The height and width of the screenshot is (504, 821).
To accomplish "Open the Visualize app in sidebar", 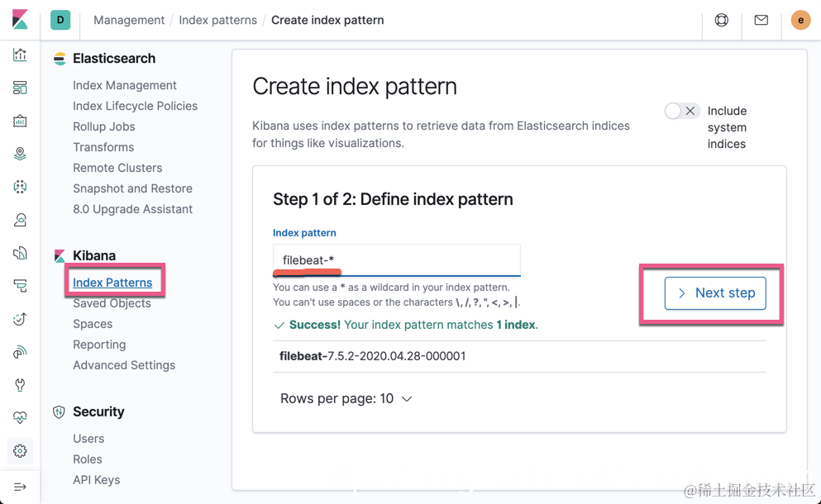I will (x=20, y=55).
